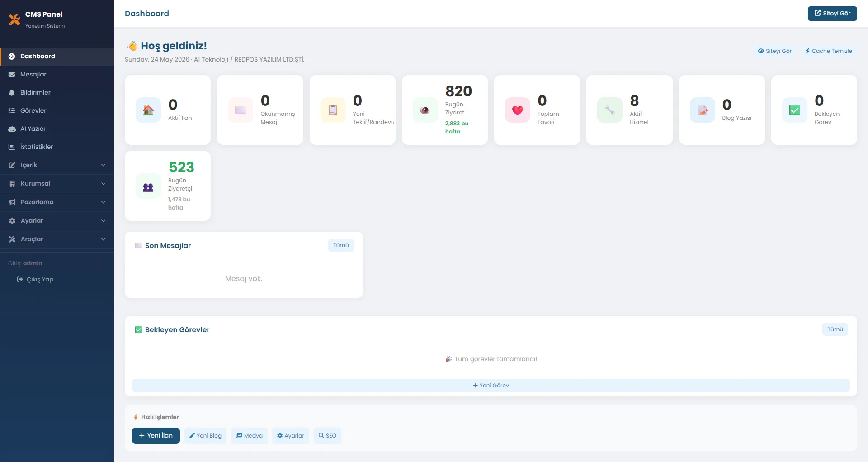
Task: Expand the Pazarlama chevron
Action: tap(103, 202)
